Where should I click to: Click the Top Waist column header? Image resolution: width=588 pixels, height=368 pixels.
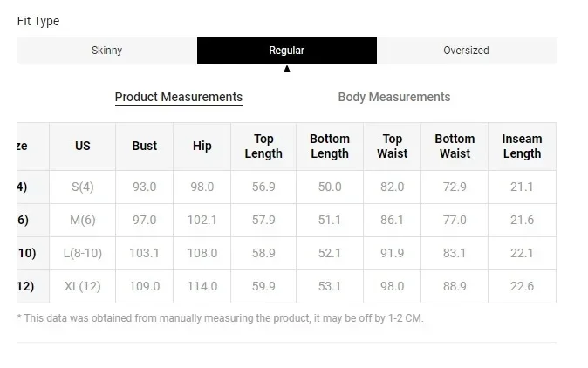tap(392, 146)
